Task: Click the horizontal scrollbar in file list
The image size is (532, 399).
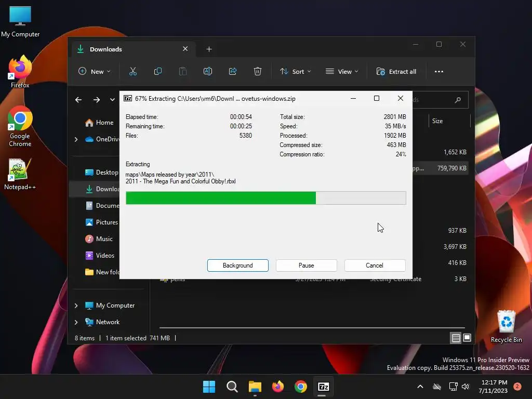Action: pyautogui.click(x=312, y=328)
